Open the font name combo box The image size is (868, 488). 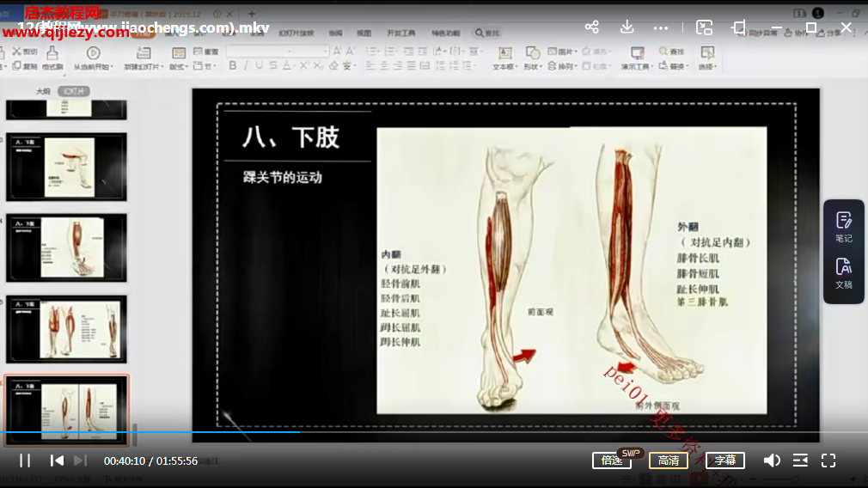(260, 51)
